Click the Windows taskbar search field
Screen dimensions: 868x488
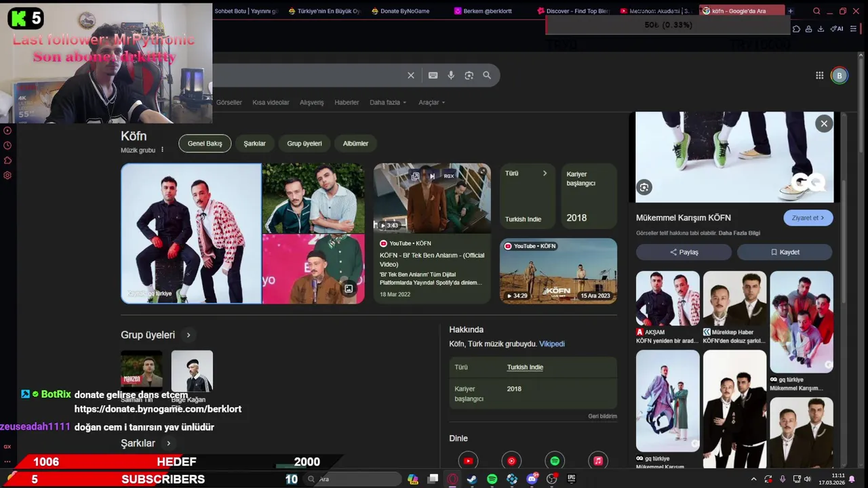(353, 479)
